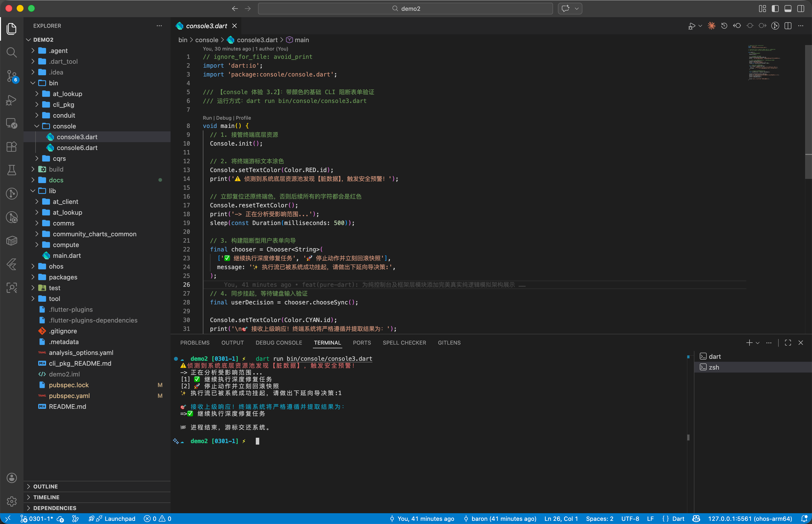The width and height of the screenshot is (812, 524).
Task: Expand the OUTLINE section
Action: tap(46, 486)
